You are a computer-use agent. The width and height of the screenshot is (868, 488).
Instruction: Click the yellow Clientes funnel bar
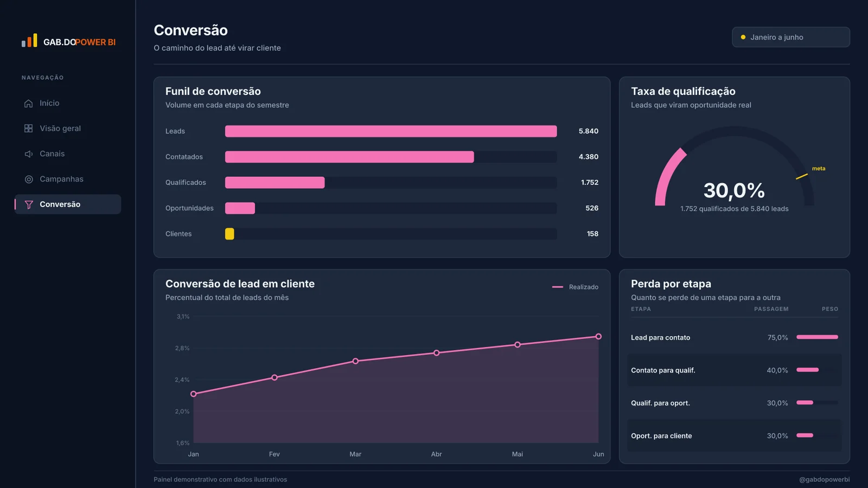229,234
